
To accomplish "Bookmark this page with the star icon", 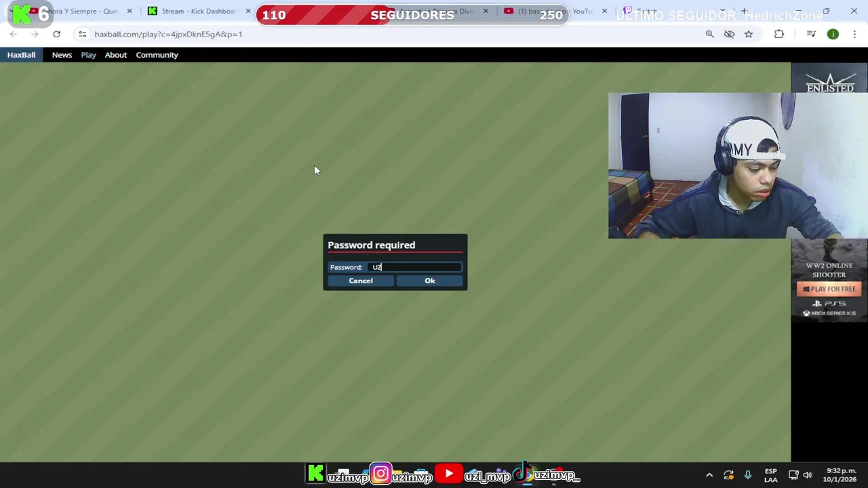I will click(x=749, y=34).
